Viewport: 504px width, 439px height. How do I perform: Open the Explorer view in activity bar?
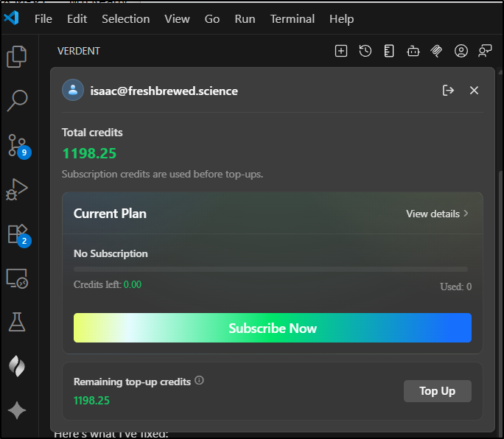click(x=17, y=57)
